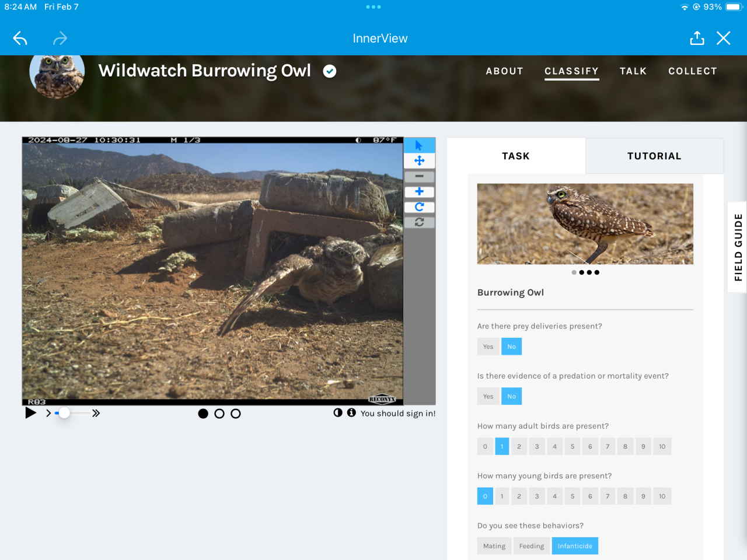Screen dimensions: 747x560
Task: Zoom out of the subject image
Action: coord(419,176)
